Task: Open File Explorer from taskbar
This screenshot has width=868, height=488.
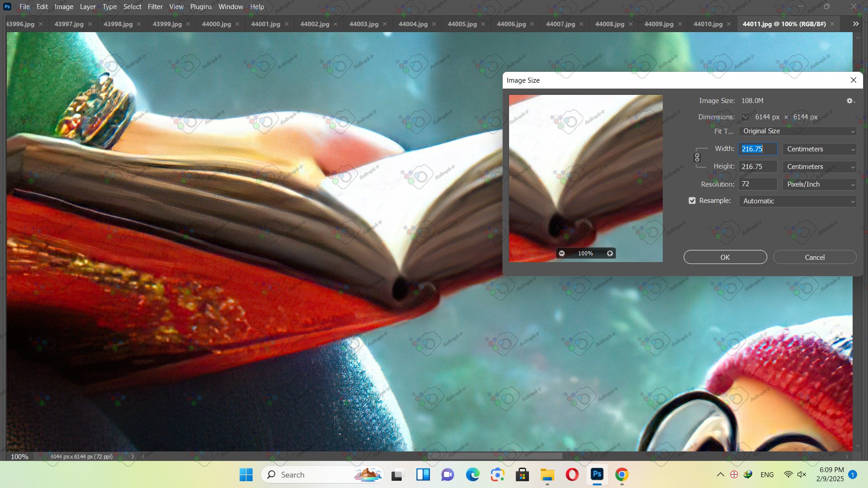Action: click(547, 475)
